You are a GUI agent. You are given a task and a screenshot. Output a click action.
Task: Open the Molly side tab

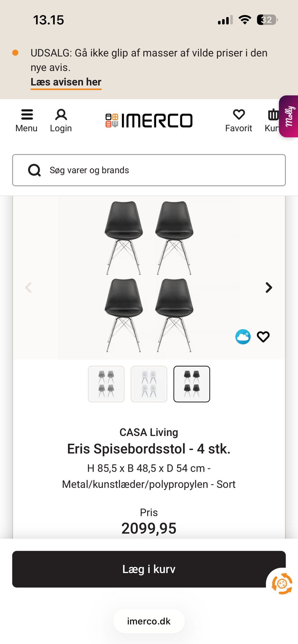tap(289, 116)
